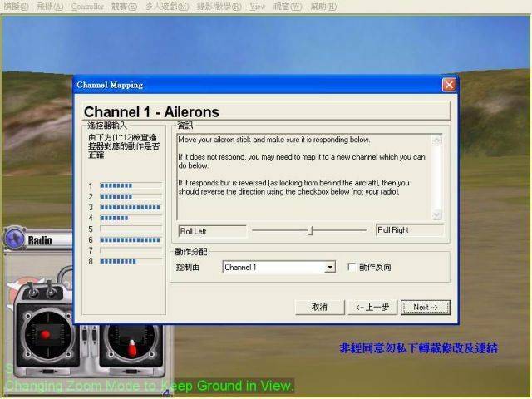Click the 取消 cancel button
This screenshot has width=532, height=399.
coord(319,307)
